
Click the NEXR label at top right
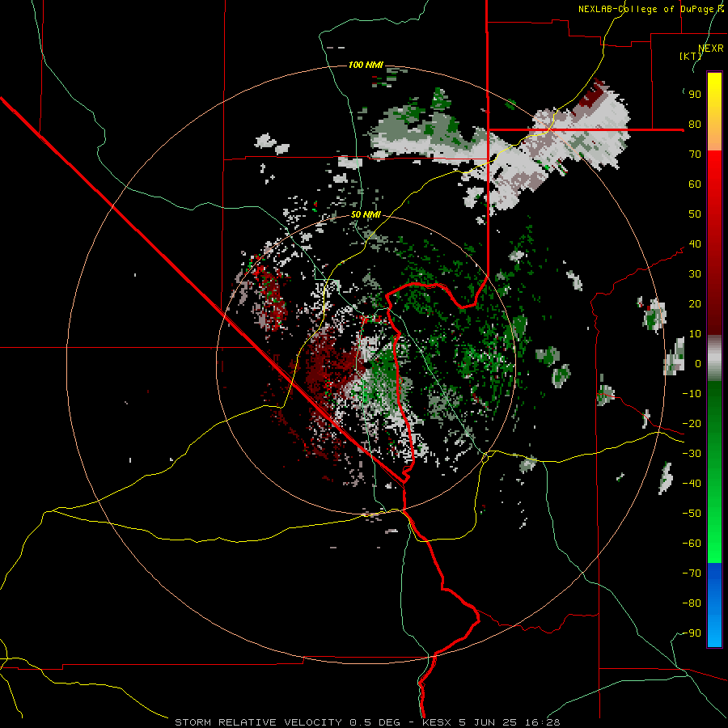(711, 49)
